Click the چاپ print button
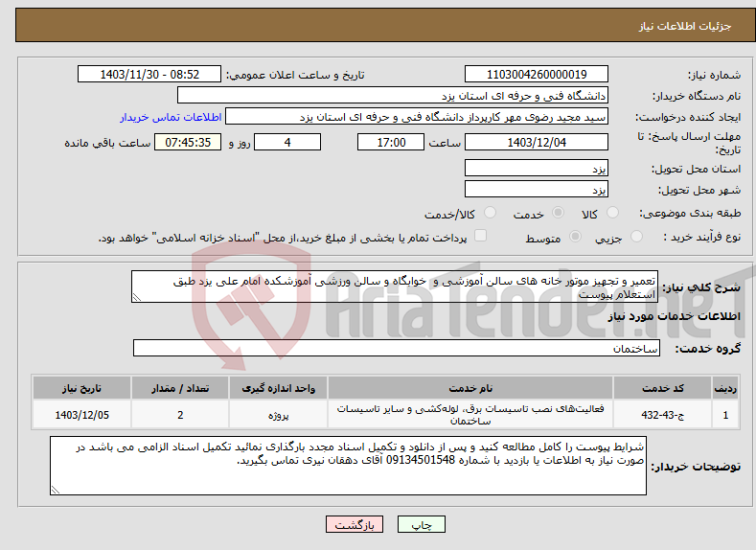 click(422, 524)
